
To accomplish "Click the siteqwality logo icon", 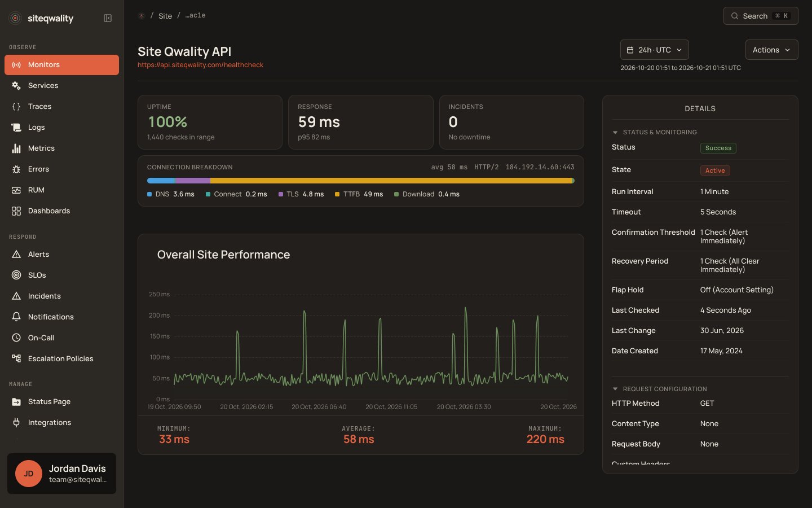I will tap(15, 18).
